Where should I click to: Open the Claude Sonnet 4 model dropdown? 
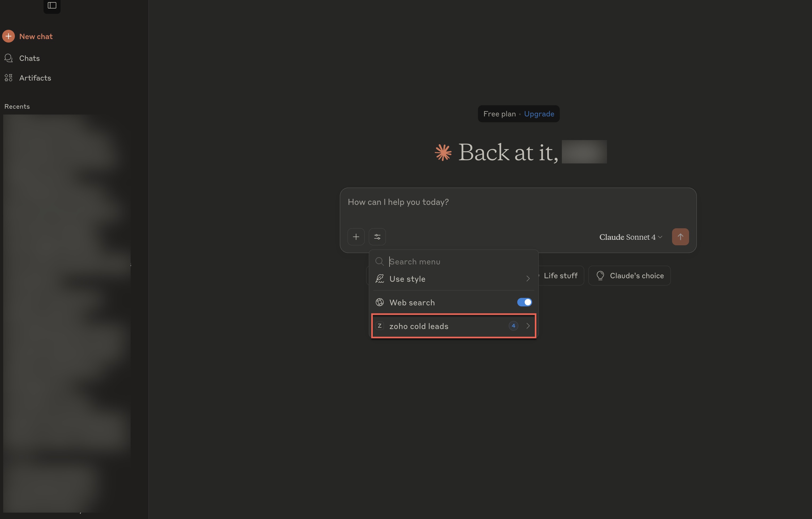click(x=630, y=237)
